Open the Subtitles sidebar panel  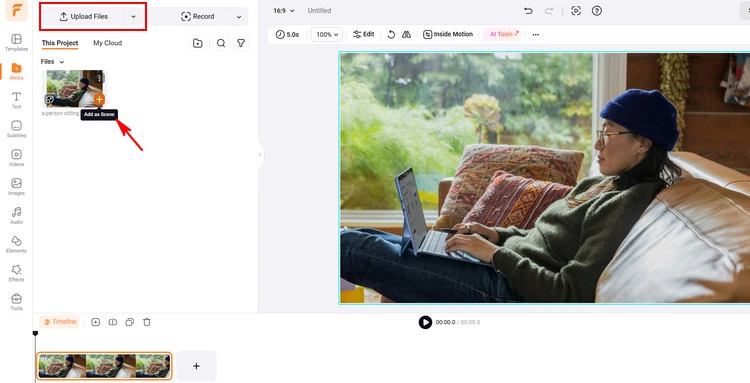[x=16, y=129]
